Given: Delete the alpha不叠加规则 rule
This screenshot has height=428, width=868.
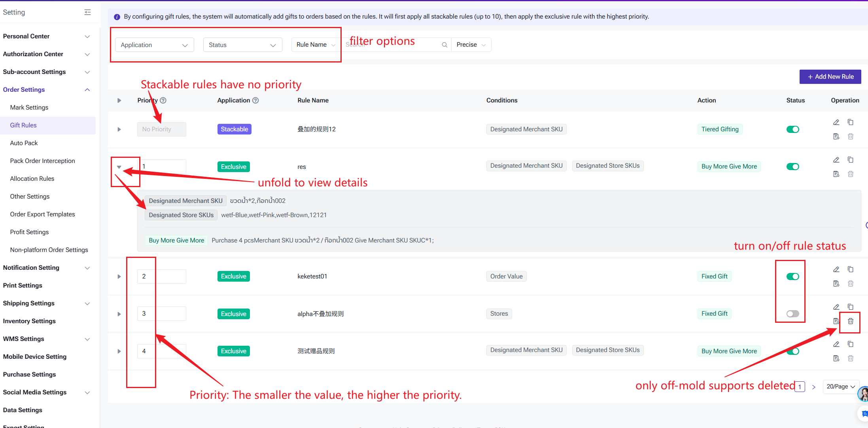Looking at the screenshot, I should point(850,321).
